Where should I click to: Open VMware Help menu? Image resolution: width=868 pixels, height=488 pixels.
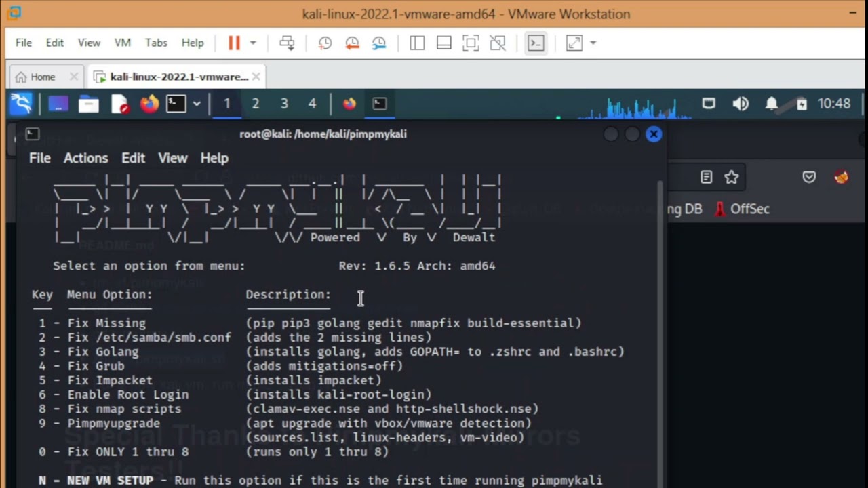(x=193, y=43)
